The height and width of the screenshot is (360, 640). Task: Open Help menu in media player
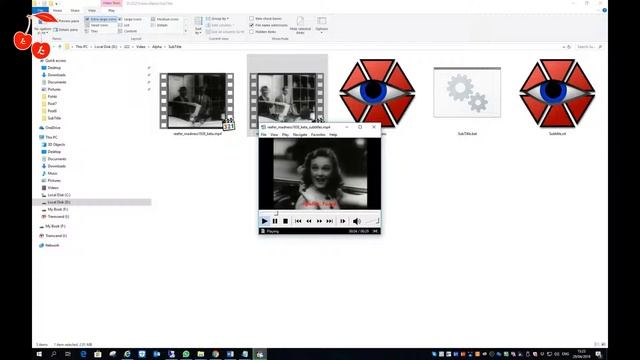[333, 134]
